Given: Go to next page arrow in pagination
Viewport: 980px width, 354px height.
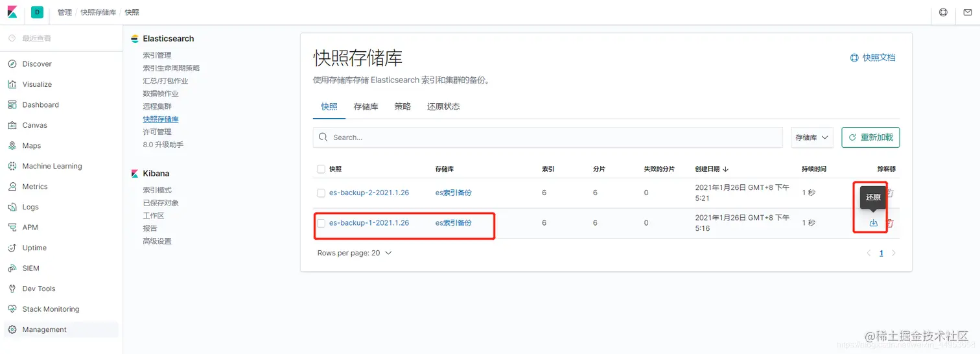Looking at the screenshot, I should (x=894, y=254).
